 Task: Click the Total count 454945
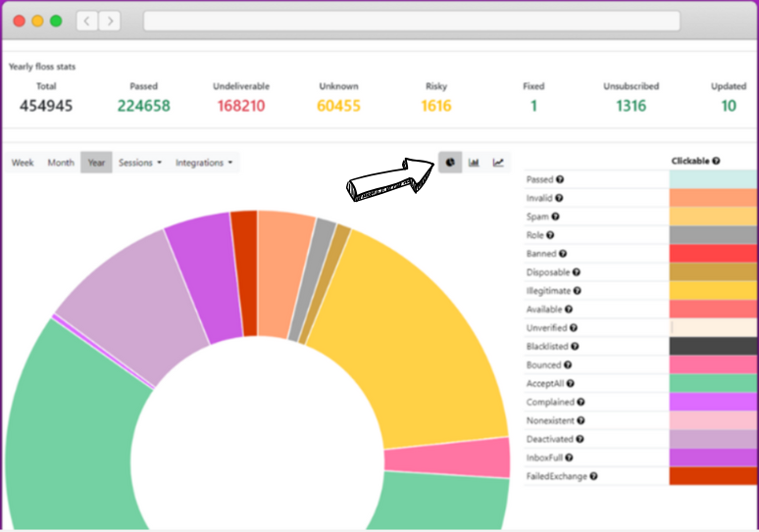46,106
